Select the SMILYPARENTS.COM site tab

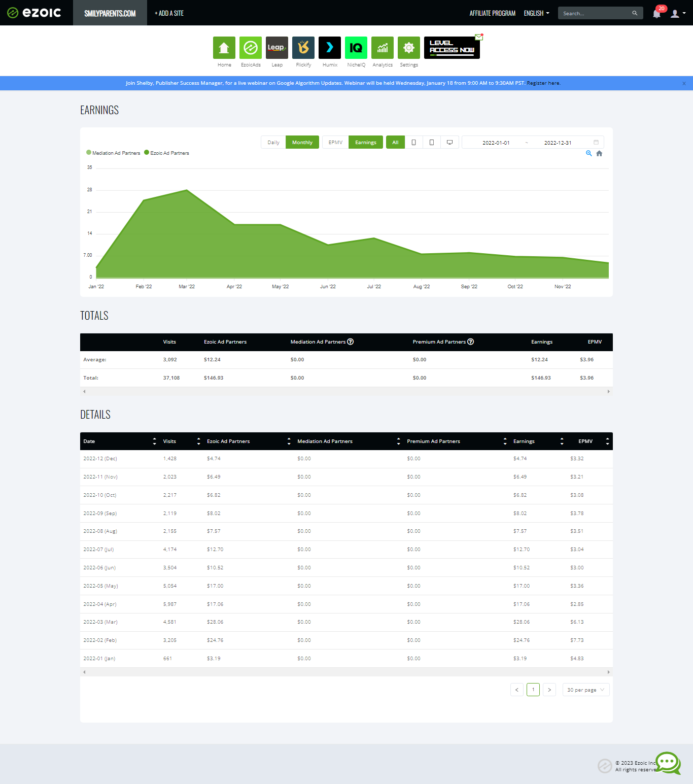[110, 13]
